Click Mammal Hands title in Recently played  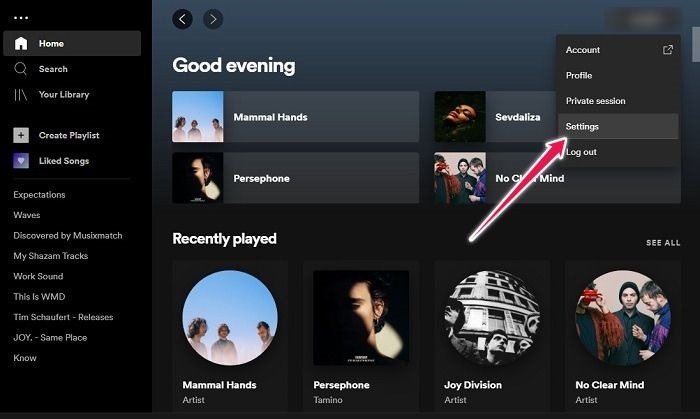219,385
